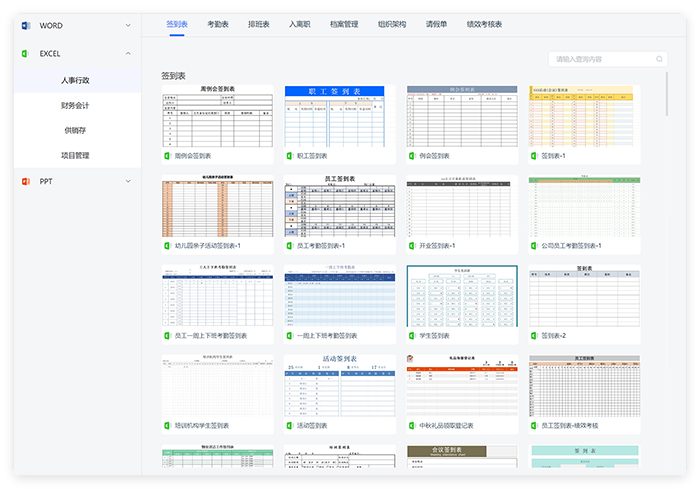Choose 项目管理 category in sidebar
This screenshot has height=489, width=700.
[x=75, y=155]
